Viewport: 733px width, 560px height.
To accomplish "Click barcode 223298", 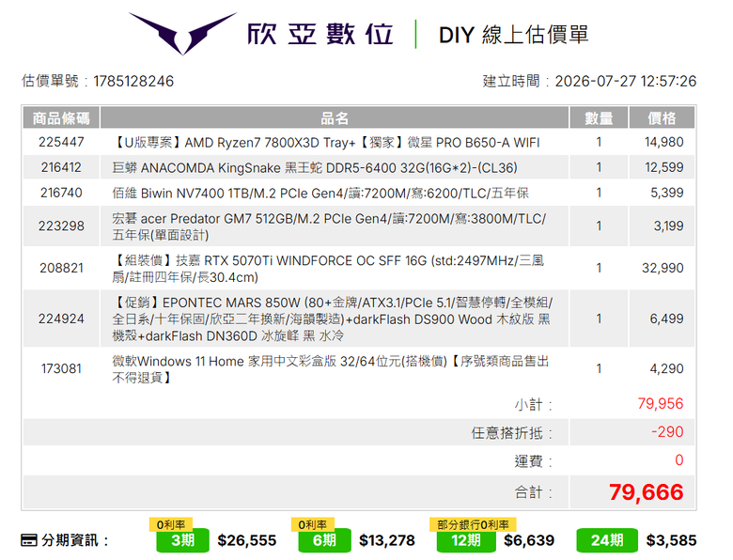I will click(61, 226).
